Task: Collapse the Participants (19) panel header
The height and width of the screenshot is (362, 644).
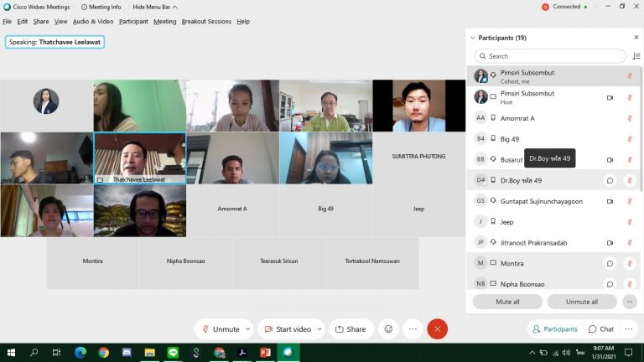Action: click(473, 38)
